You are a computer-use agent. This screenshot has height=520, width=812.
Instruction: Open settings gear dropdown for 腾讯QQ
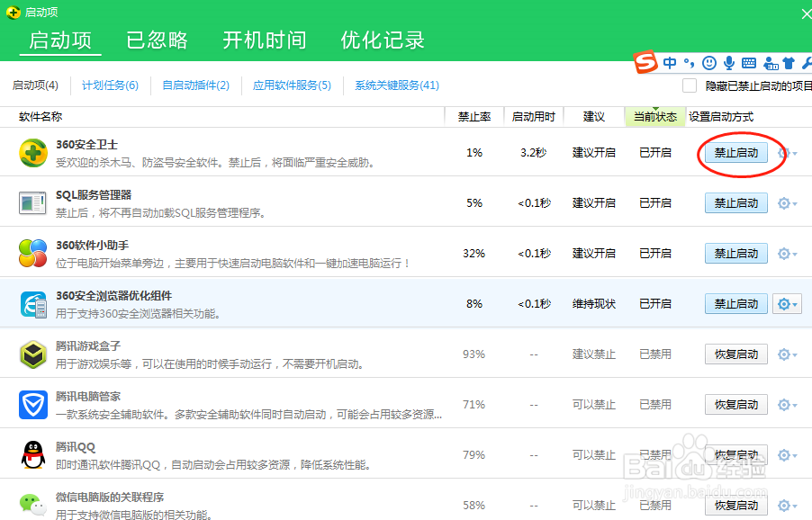click(787, 455)
